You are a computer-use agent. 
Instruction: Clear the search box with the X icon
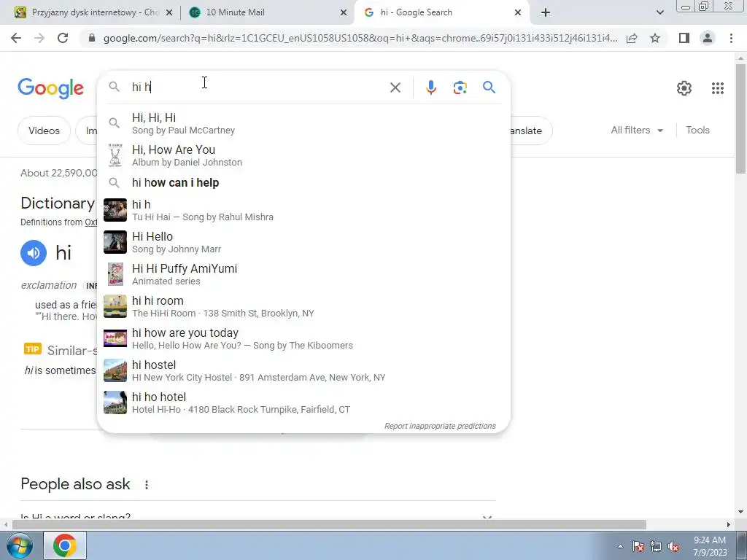tap(395, 87)
